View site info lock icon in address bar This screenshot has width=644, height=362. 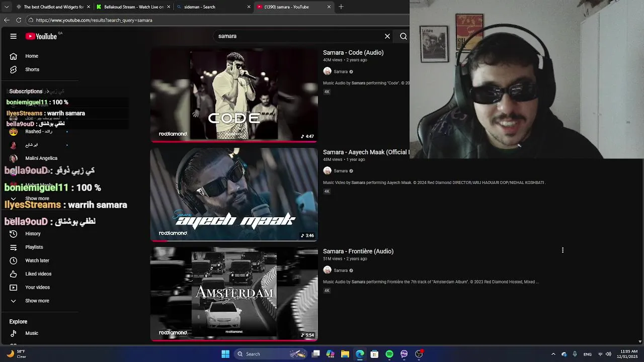[31, 20]
